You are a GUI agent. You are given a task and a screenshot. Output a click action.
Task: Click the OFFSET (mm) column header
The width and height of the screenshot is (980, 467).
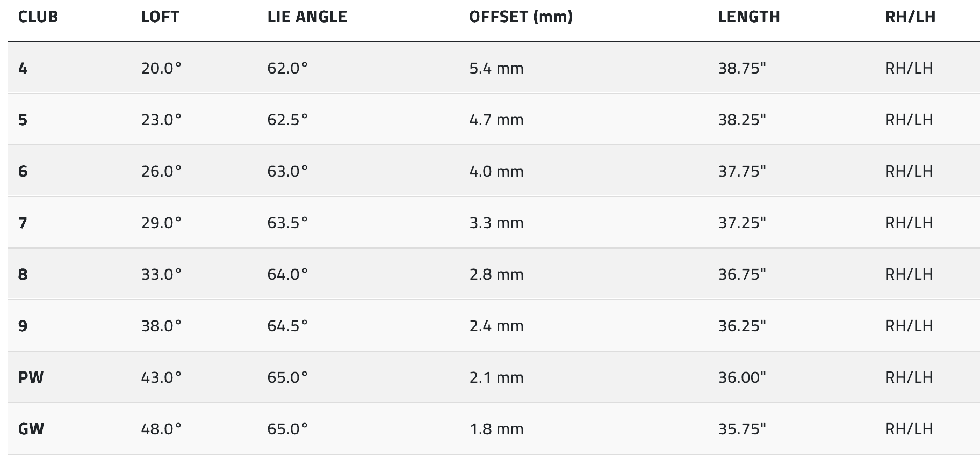521,17
